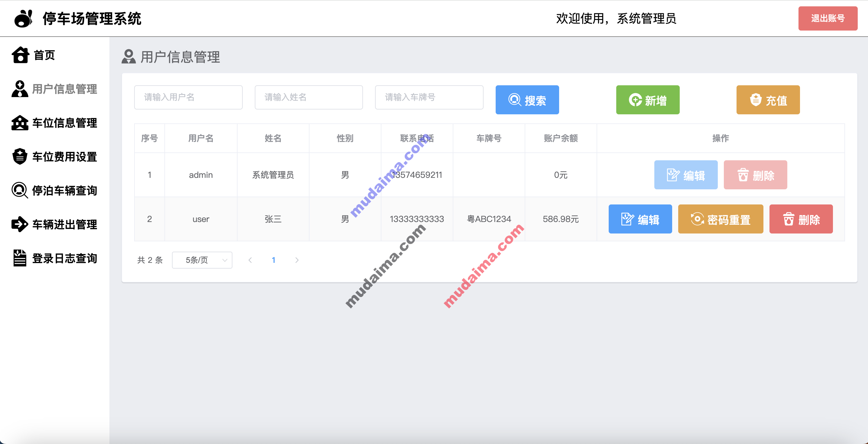The height and width of the screenshot is (444, 868).
Task: Delete user 张三 with red 删除
Action: point(801,219)
